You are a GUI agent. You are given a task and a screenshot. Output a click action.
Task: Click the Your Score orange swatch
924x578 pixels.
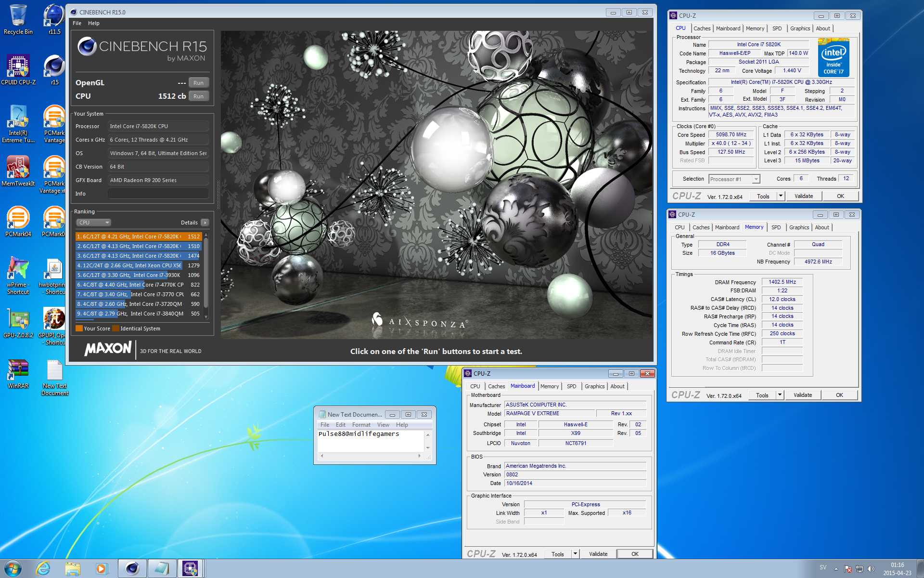[x=79, y=328]
